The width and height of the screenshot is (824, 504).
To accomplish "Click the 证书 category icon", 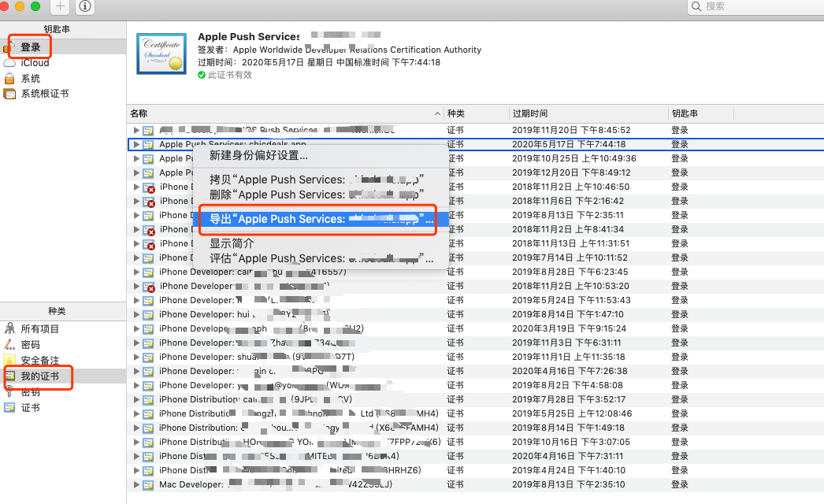I will (9, 408).
